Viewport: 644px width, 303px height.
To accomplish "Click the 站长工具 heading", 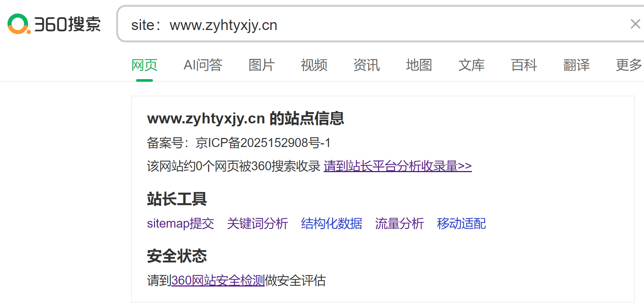I will pos(177,199).
